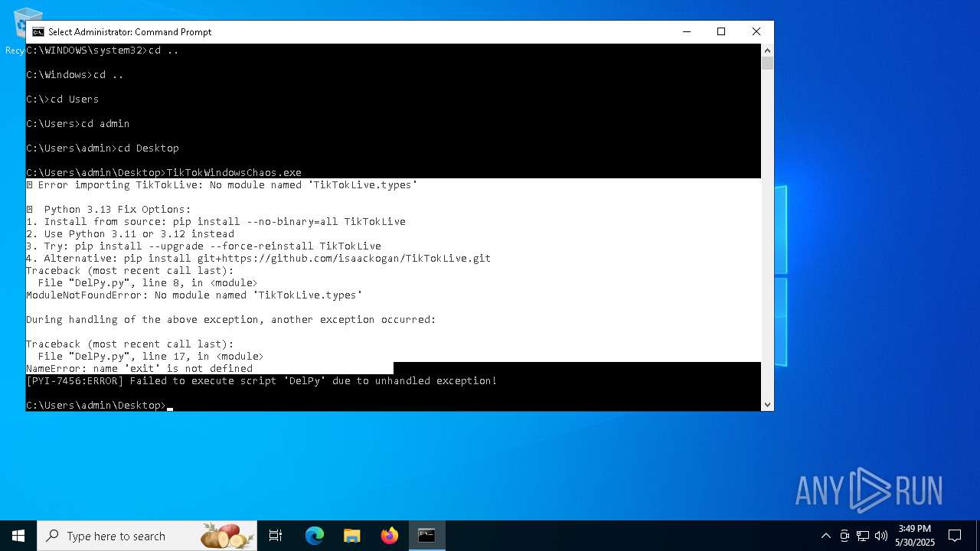
Task: Click the 'During handling of the above exception' line
Action: pyautogui.click(x=231, y=319)
